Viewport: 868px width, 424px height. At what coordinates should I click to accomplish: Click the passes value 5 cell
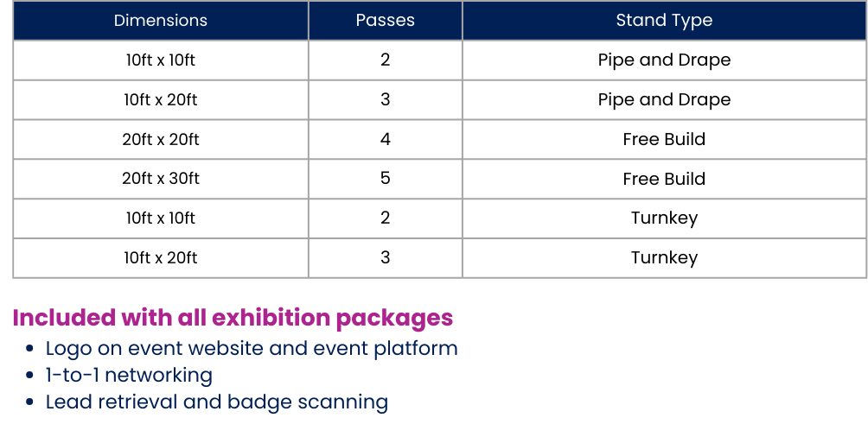(386, 179)
